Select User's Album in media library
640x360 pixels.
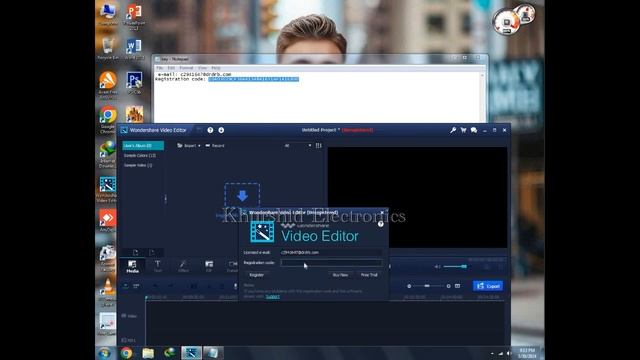tap(143, 146)
